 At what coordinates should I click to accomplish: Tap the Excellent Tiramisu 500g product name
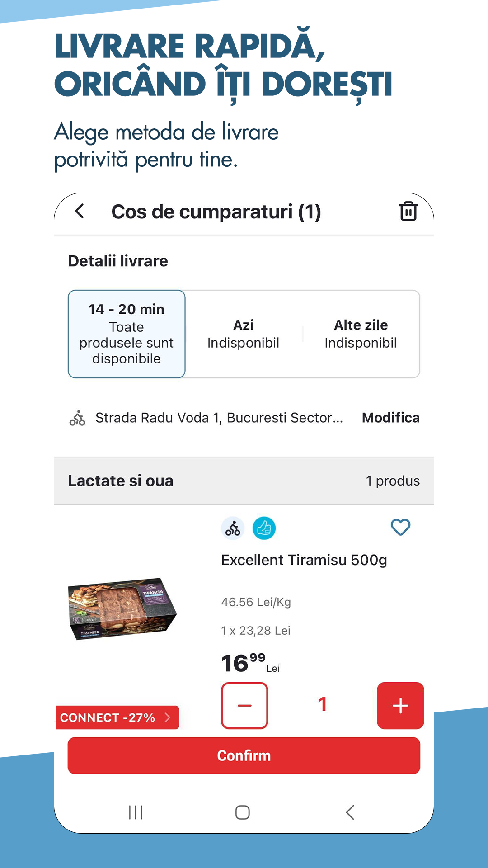tap(304, 560)
